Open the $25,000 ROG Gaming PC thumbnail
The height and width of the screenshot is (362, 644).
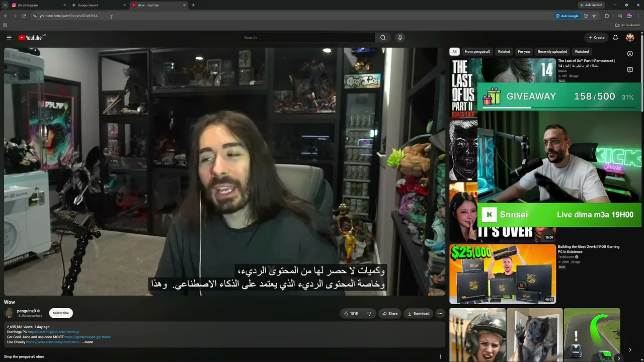click(503, 275)
